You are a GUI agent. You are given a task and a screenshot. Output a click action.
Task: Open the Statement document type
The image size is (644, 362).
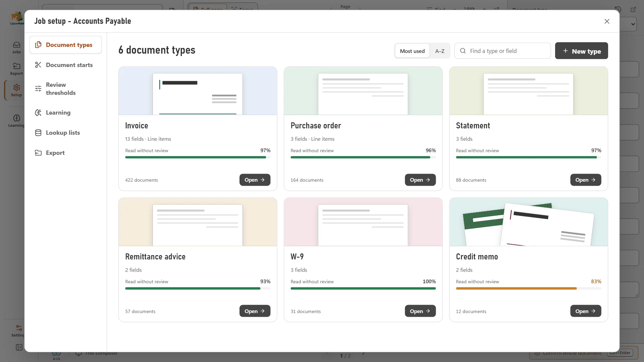[x=586, y=180]
